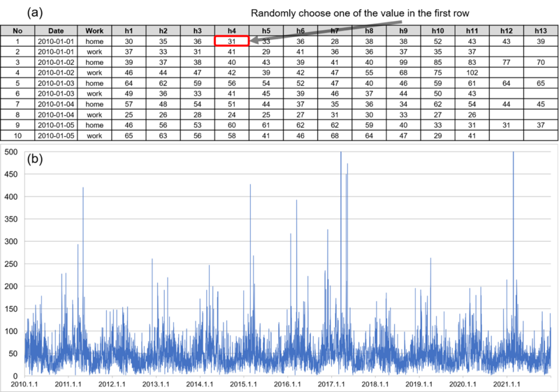The height and width of the screenshot is (392, 559).
Task: Click value 37 in row 9 h13
Action: pyautogui.click(x=540, y=125)
